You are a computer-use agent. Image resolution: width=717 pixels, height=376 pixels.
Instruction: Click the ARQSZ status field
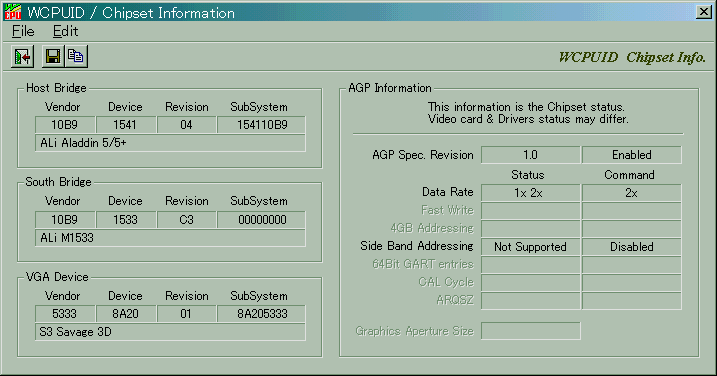click(530, 301)
